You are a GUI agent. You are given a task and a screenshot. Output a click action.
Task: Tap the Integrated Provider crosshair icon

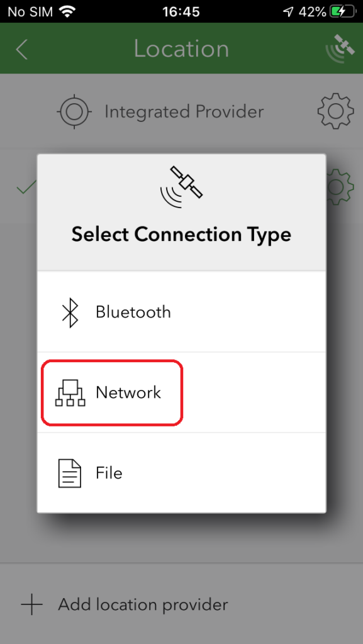pyautogui.click(x=74, y=111)
